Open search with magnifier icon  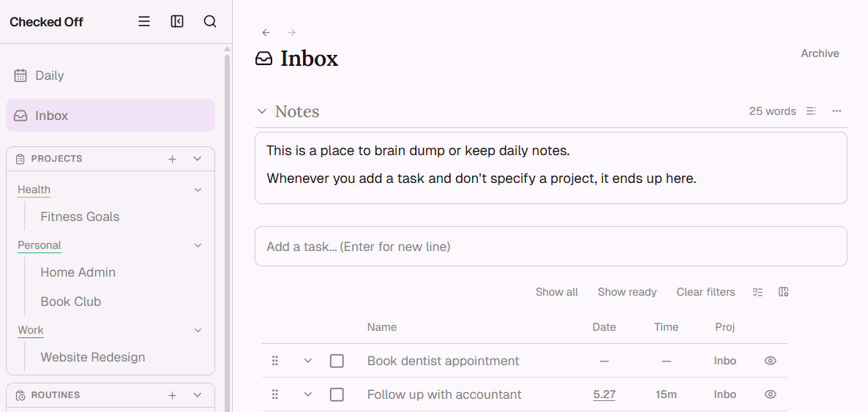210,22
